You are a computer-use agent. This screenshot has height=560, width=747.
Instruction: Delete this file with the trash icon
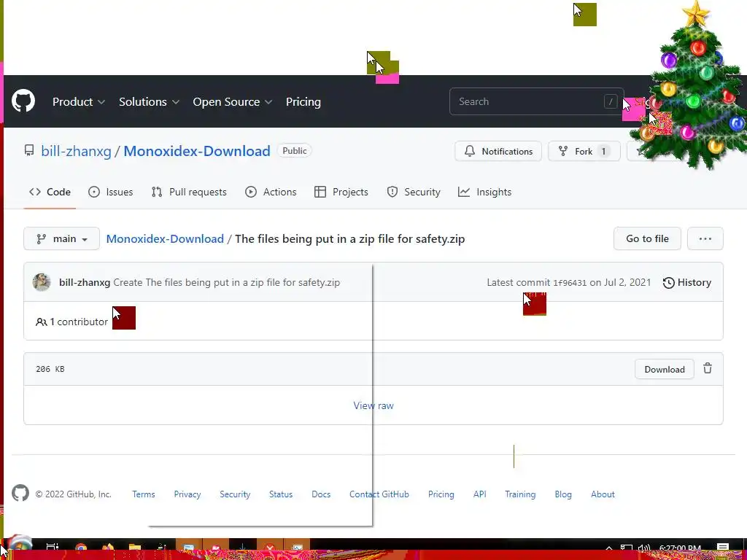[708, 368]
